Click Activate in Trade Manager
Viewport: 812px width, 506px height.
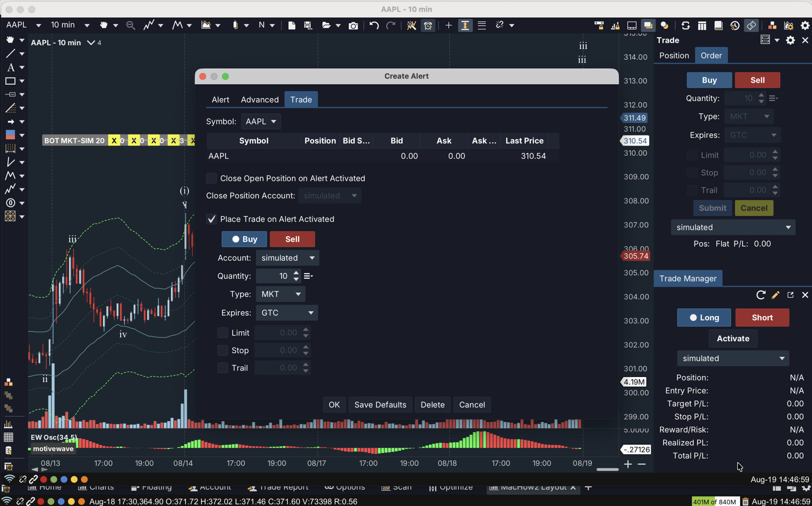733,338
